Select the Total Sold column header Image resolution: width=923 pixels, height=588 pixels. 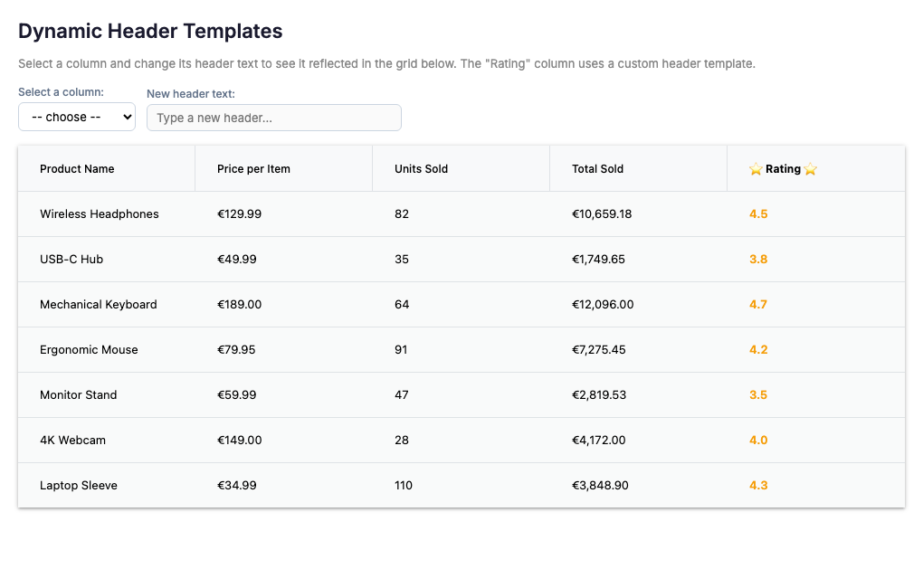pos(597,169)
